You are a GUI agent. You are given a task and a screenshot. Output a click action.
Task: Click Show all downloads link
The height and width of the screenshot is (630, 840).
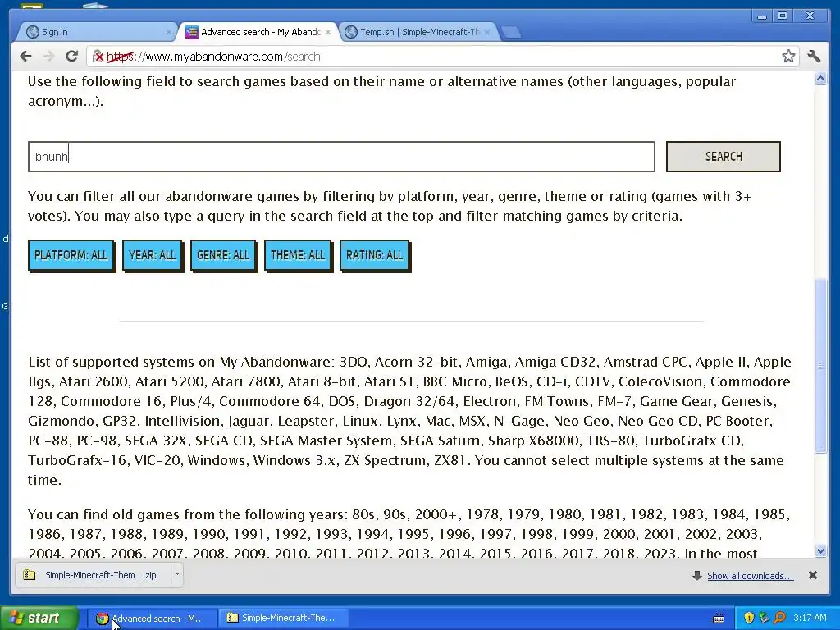[x=750, y=576]
